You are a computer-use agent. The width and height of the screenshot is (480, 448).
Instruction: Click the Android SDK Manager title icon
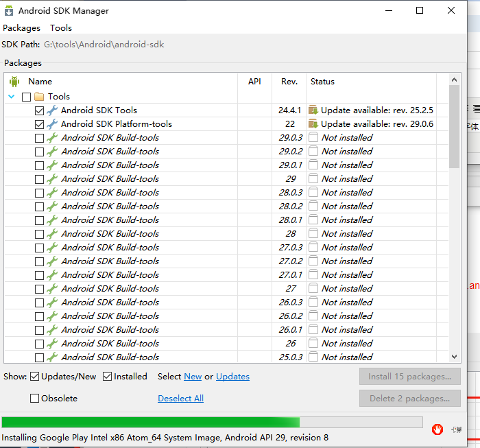coord(9,10)
